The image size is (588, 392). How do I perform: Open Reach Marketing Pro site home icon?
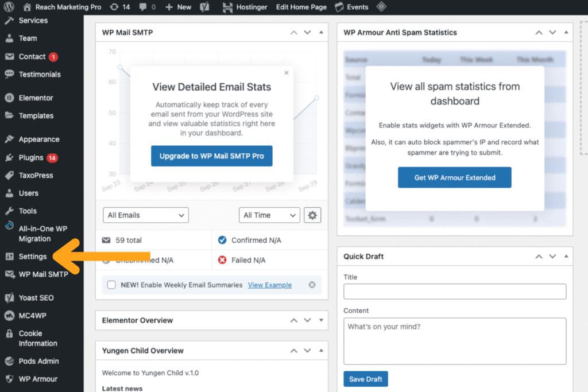pos(26,7)
